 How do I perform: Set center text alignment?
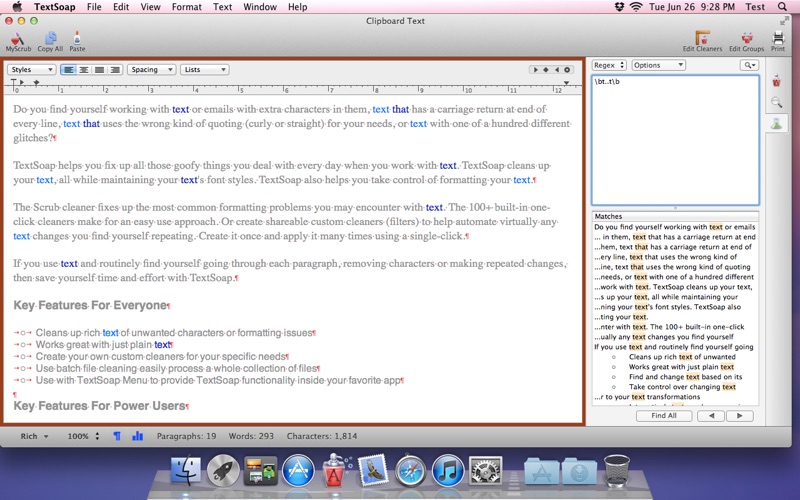(84, 70)
